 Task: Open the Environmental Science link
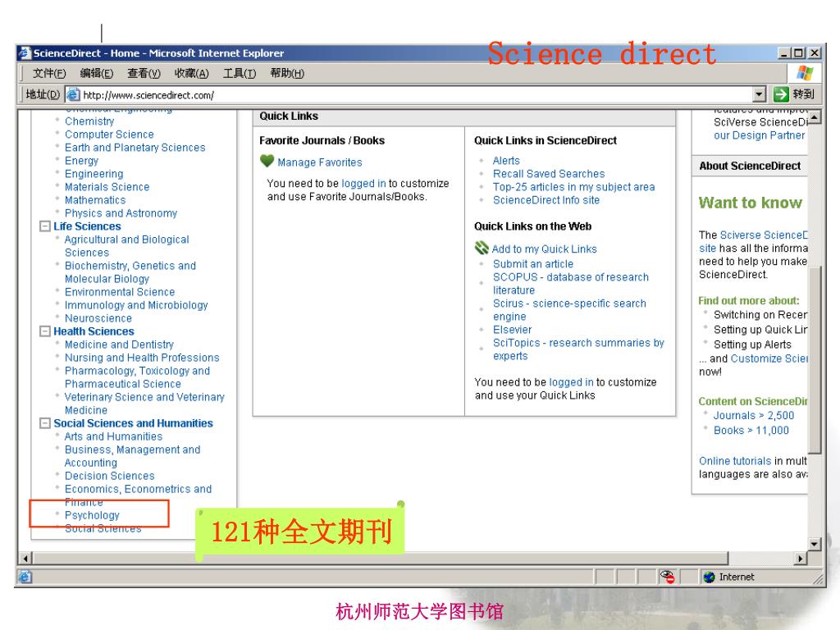(x=120, y=292)
